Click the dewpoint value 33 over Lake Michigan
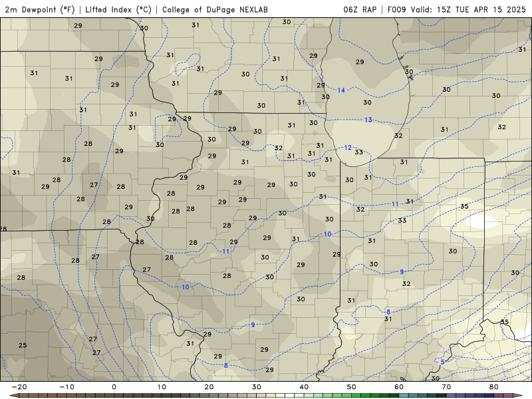Image resolution: width=532 pixels, height=399 pixels. point(359,152)
